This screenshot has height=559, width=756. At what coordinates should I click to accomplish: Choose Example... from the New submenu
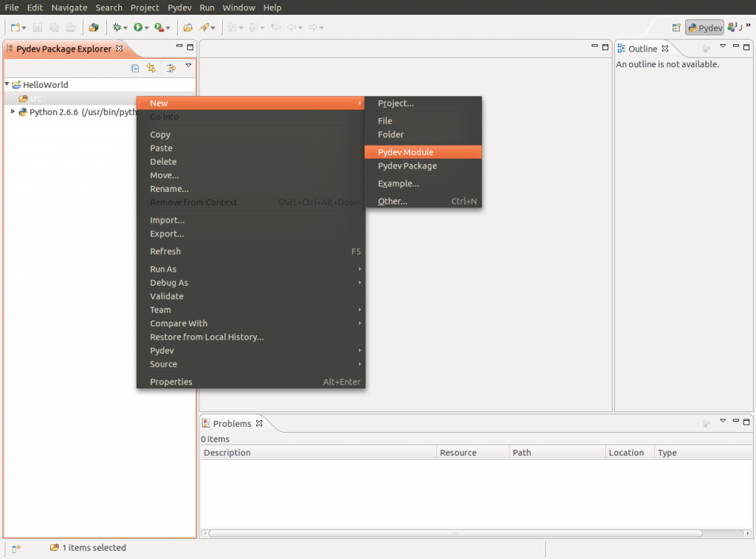423,184
